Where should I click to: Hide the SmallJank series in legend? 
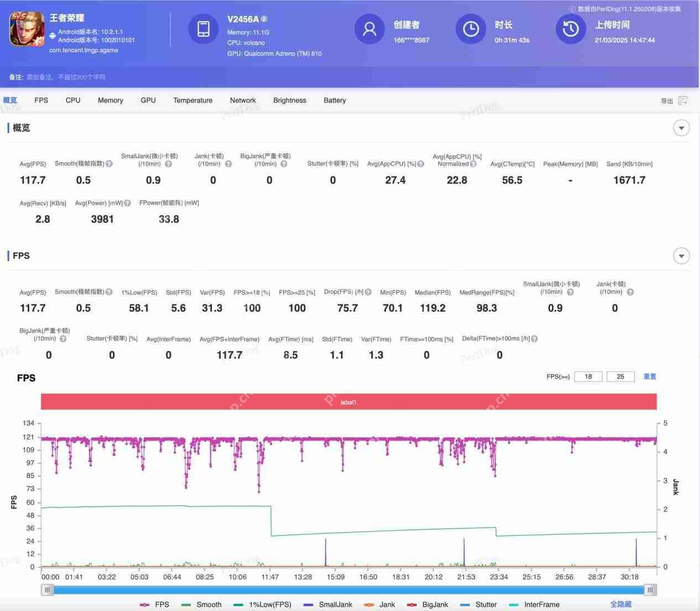pyautogui.click(x=328, y=604)
